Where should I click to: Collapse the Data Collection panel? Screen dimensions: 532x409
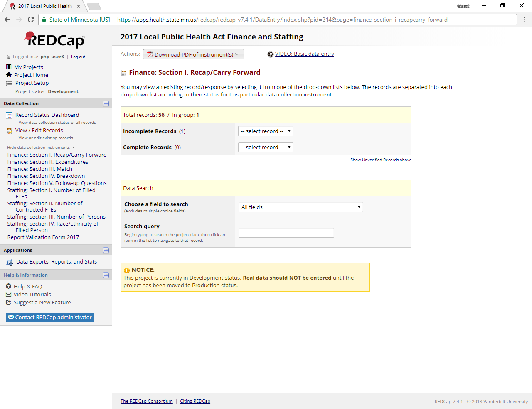point(106,103)
